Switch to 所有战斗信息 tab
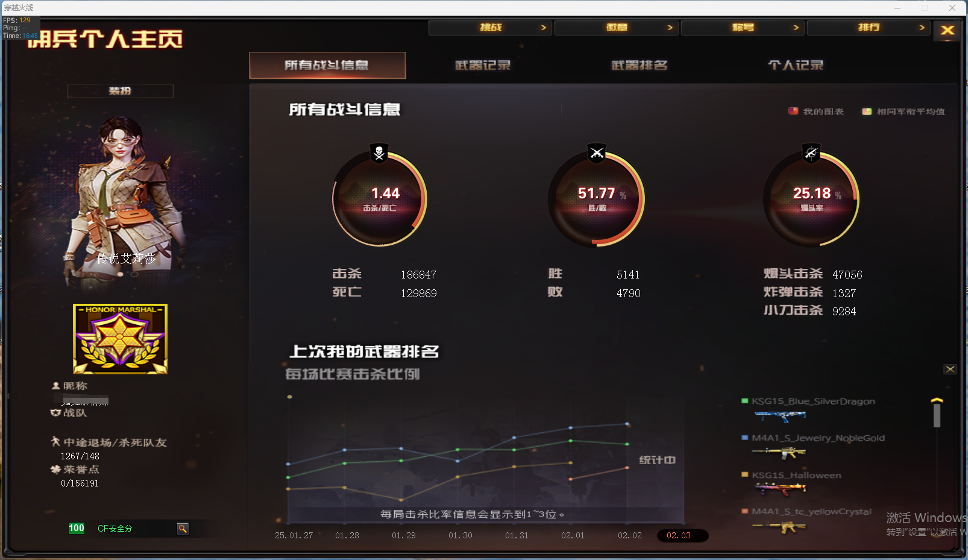968x560 pixels. tap(327, 65)
